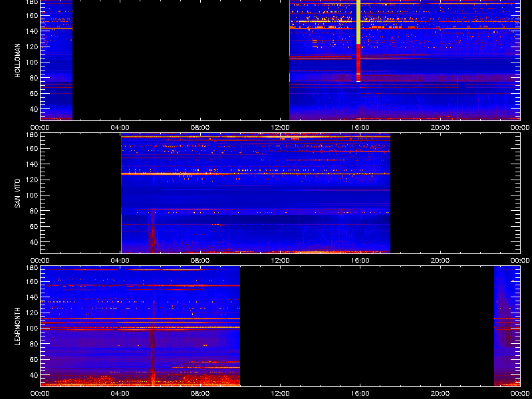Click the 140 frequency label on Holloman axis
The height and width of the screenshot is (399, 532).
(32, 31)
